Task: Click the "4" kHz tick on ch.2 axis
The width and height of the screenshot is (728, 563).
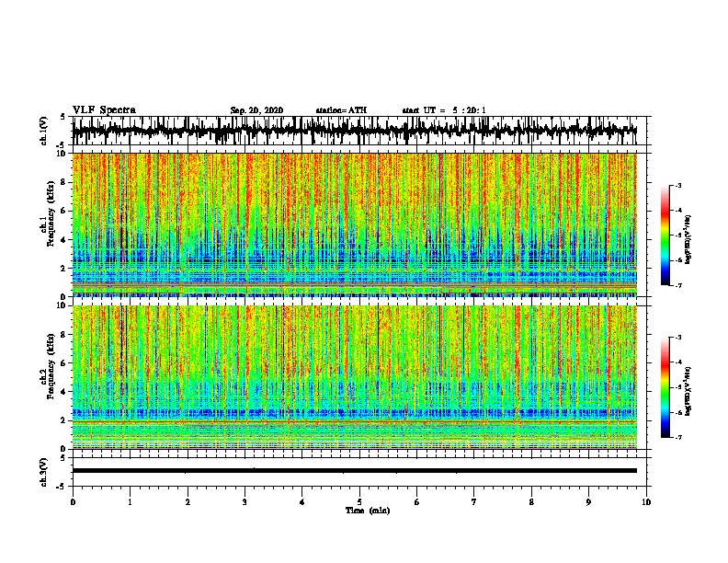Action: pos(63,392)
